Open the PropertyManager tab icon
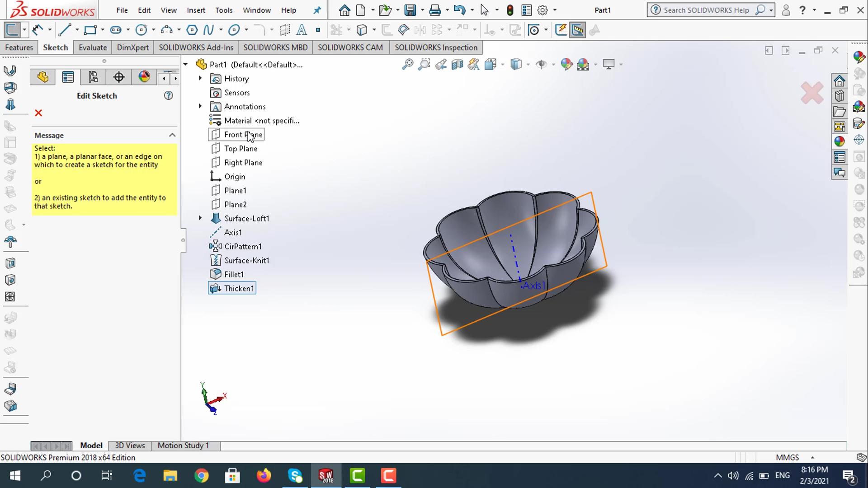 68,77
